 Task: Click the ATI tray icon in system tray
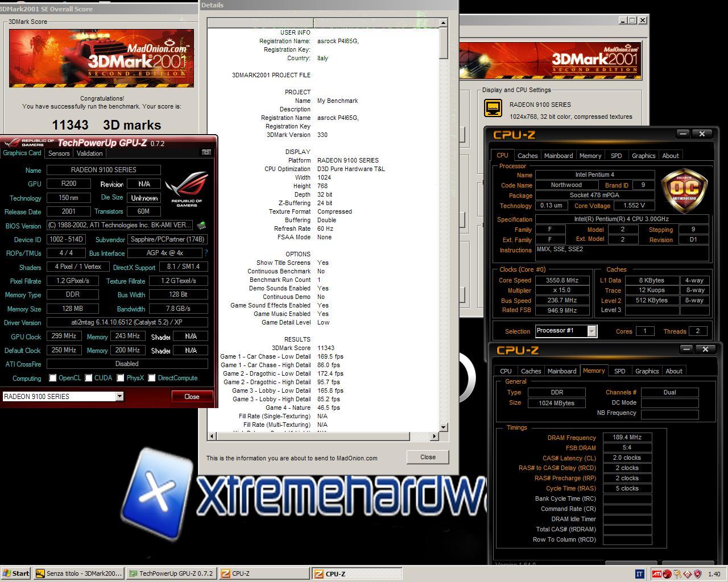coord(656,574)
